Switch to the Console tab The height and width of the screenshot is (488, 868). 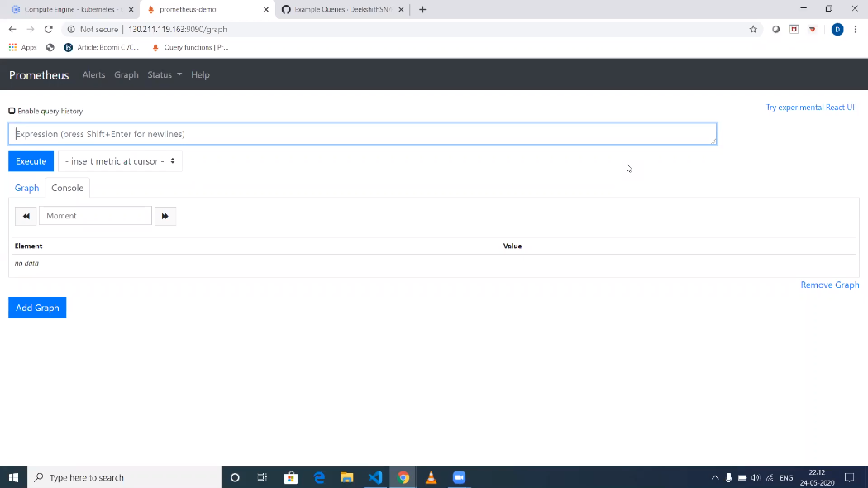[x=68, y=188]
